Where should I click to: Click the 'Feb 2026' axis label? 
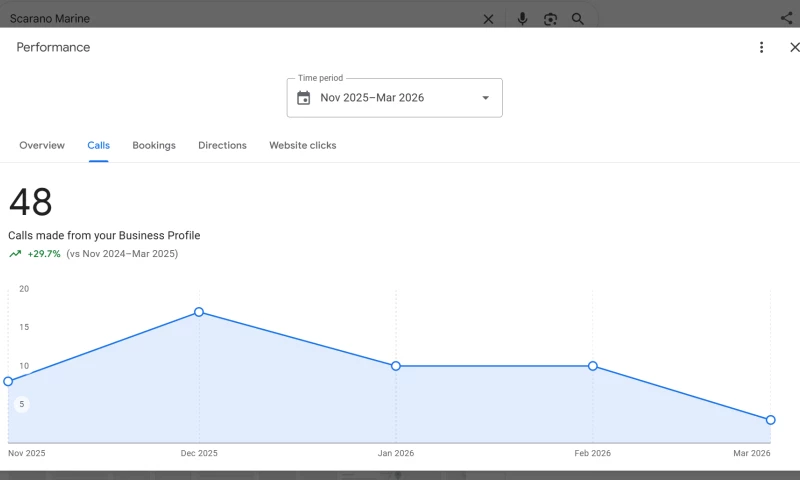[592, 453]
